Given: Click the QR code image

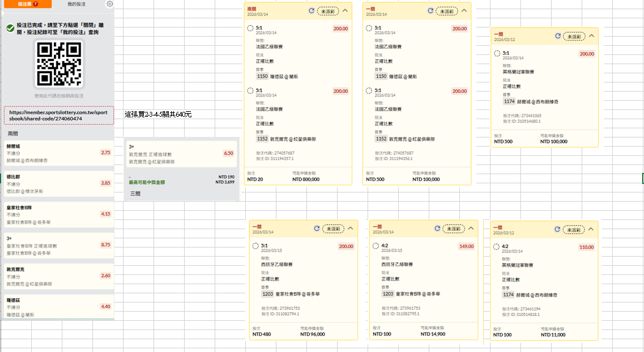Looking at the screenshot, I should (59, 64).
